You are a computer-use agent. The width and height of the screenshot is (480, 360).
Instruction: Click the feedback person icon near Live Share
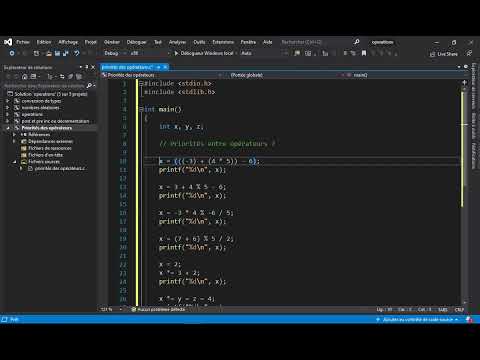pos(469,53)
